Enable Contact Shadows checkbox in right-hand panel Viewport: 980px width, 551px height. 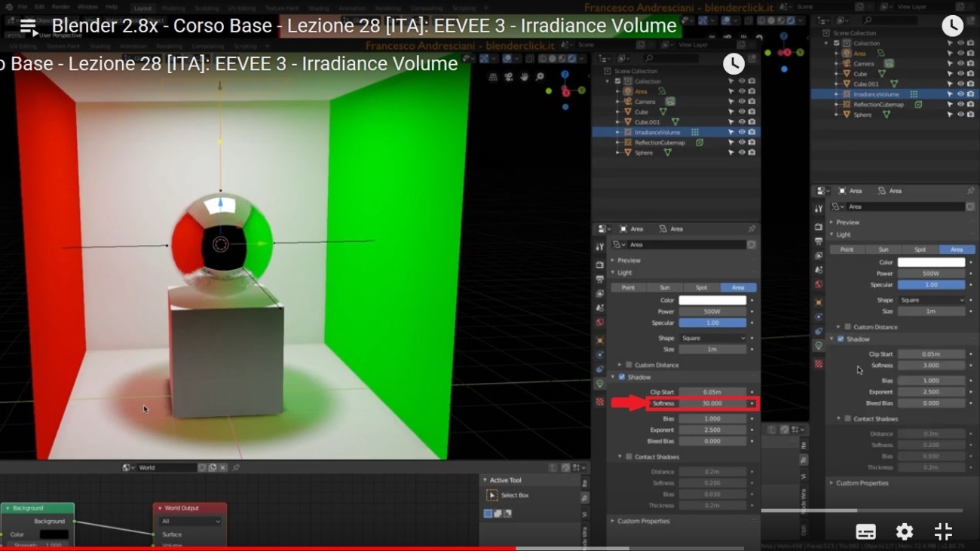(x=848, y=418)
